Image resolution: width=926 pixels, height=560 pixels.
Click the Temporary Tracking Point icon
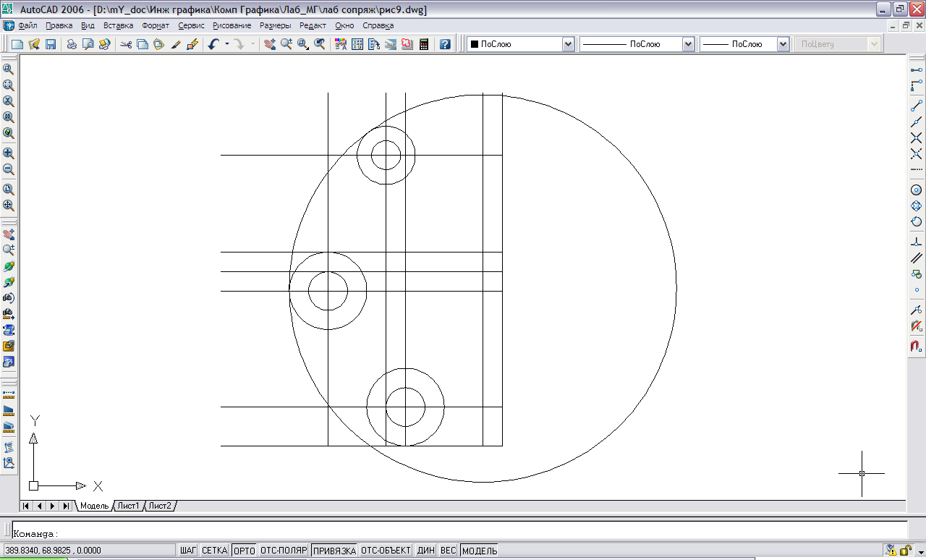[916, 69]
